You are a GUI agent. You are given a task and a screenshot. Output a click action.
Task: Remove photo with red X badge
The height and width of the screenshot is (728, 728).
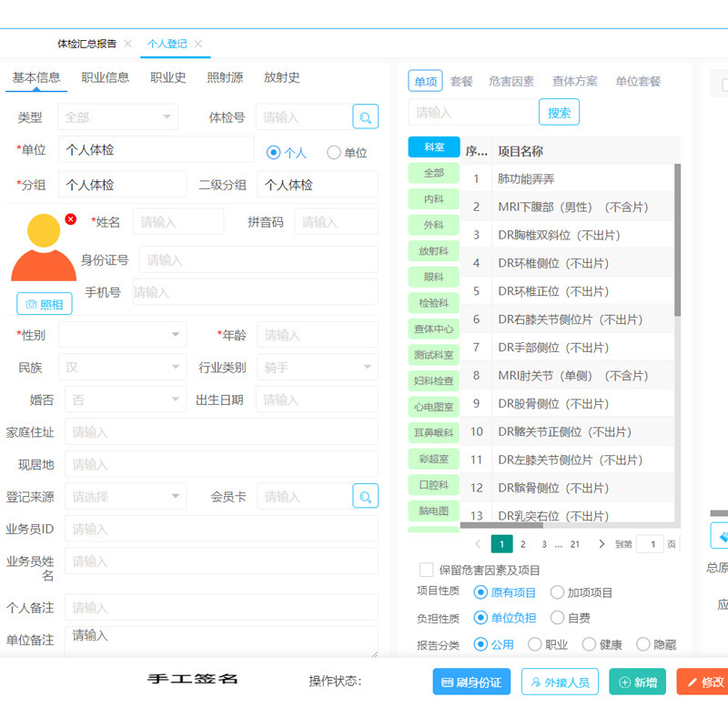[x=71, y=219]
